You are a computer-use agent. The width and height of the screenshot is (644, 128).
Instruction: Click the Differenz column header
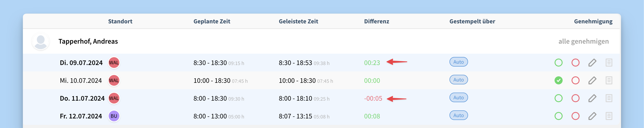(377, 21)
